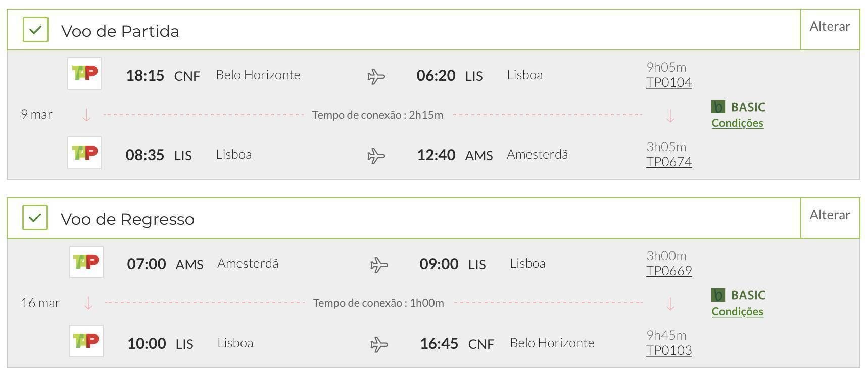Open flight number TP0674 details
Screen dimensions: 868x374
(x=669, y=162)
